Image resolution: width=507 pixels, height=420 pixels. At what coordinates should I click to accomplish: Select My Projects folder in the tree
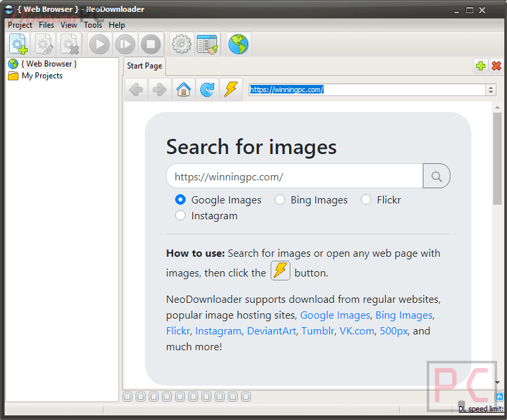click(x=42, y=76)
